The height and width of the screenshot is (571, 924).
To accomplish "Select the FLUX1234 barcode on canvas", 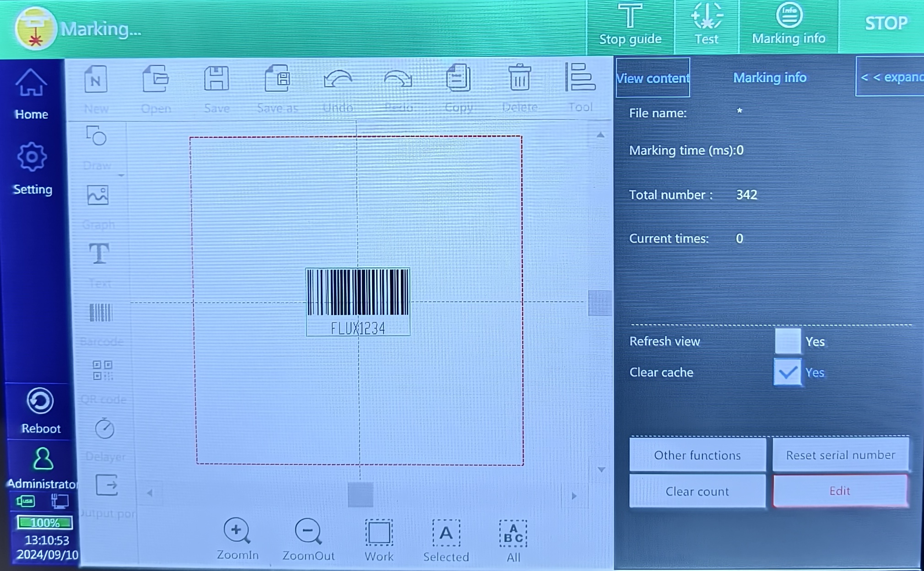I will [358, 302].
